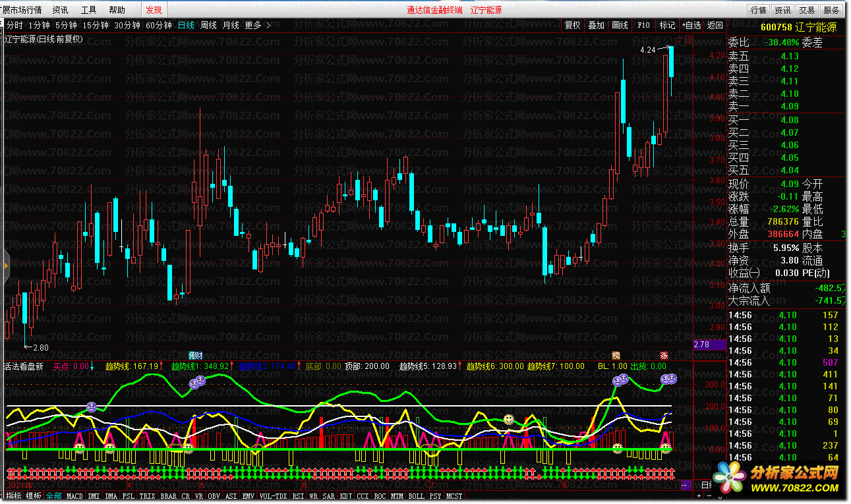
Task: Click the 4.24 high price label
Action: [648, 50]
